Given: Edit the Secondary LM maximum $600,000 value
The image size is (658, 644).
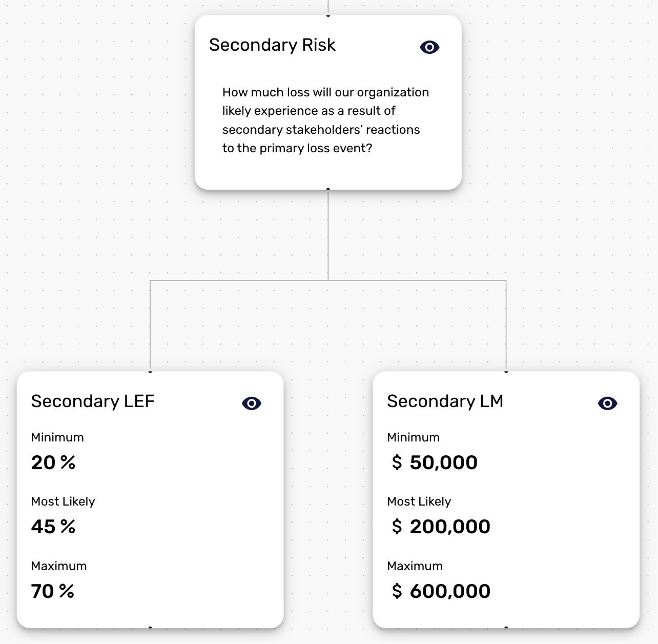Looking at the screenshot, I should click(x=441, y=591).
